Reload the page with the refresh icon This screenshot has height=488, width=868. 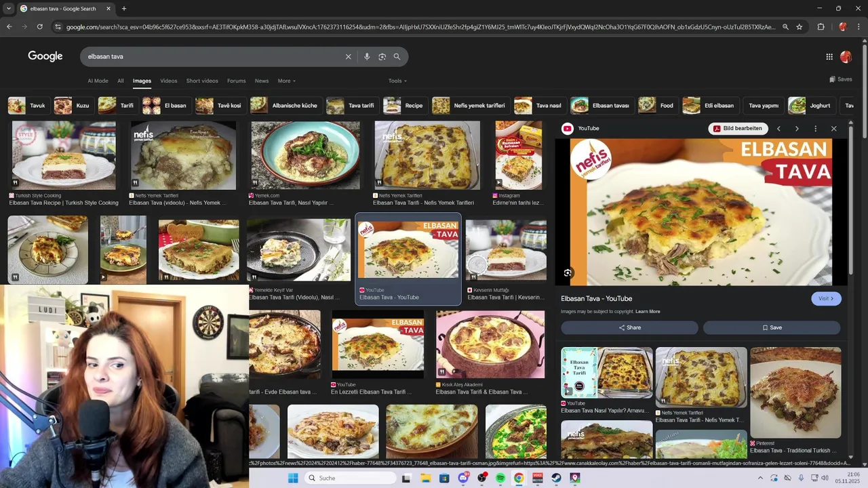(40, 27)
